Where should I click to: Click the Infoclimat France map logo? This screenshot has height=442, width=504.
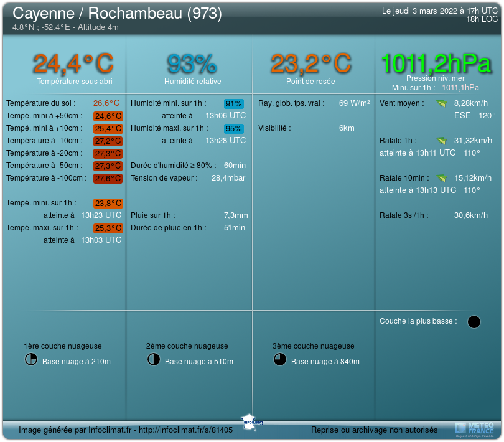(x=253, y=421)
